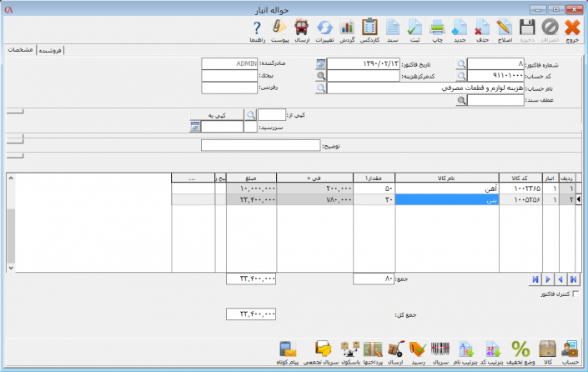Screen dimensions: 588x372
Task: Click the خروج (Exit) toolbar icon
Action: coord(572,30)
